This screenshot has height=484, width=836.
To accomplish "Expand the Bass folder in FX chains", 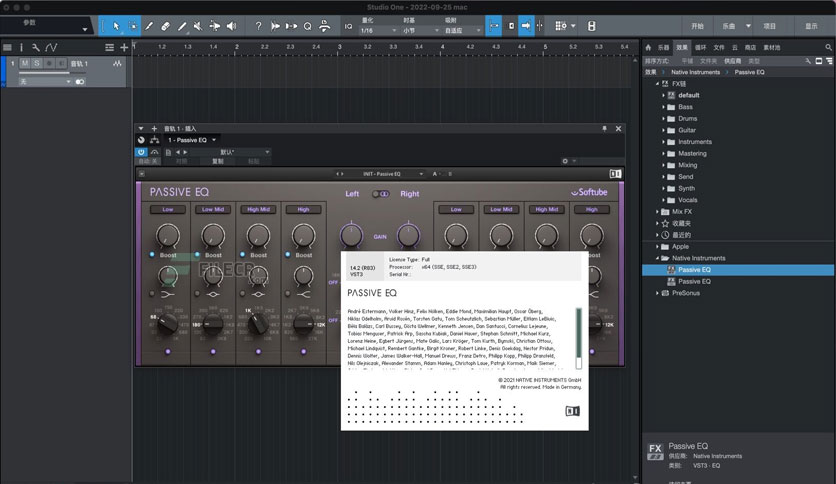I will pos(664,107).
